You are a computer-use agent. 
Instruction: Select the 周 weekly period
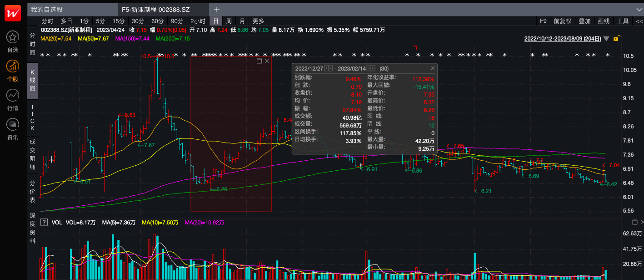point(229,21)
